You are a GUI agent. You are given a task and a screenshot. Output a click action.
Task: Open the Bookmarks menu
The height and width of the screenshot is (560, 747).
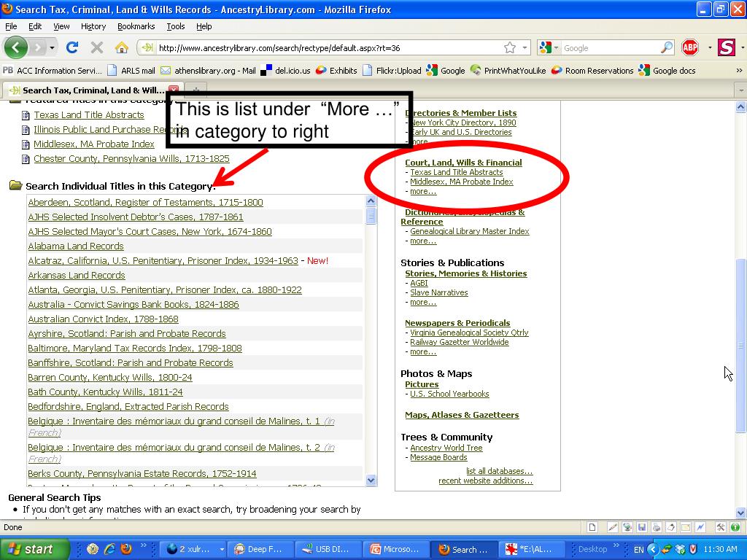136,26
